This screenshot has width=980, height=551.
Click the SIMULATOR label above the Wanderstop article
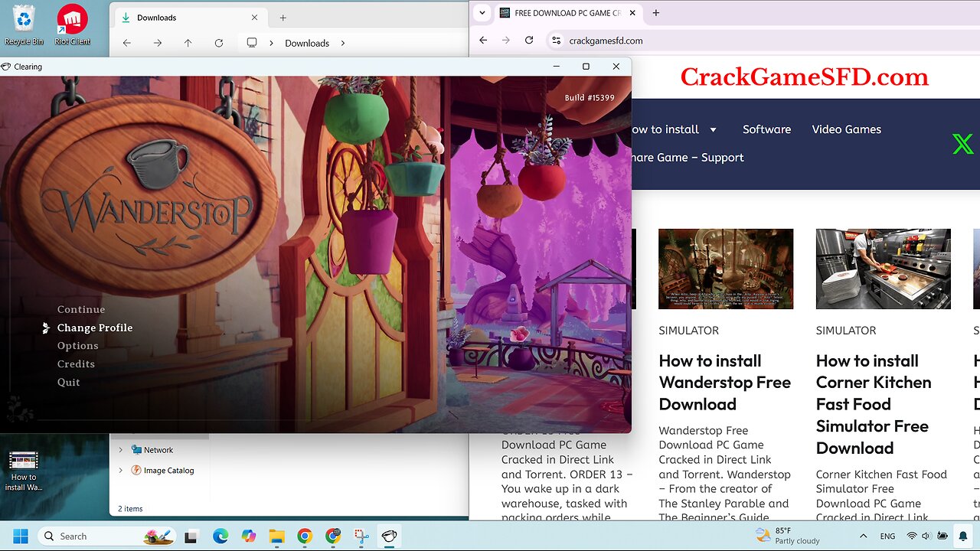(688, 331)
